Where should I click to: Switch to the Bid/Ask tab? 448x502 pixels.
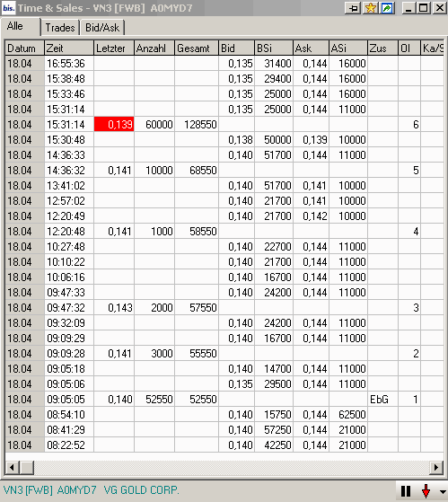[102, 28]
